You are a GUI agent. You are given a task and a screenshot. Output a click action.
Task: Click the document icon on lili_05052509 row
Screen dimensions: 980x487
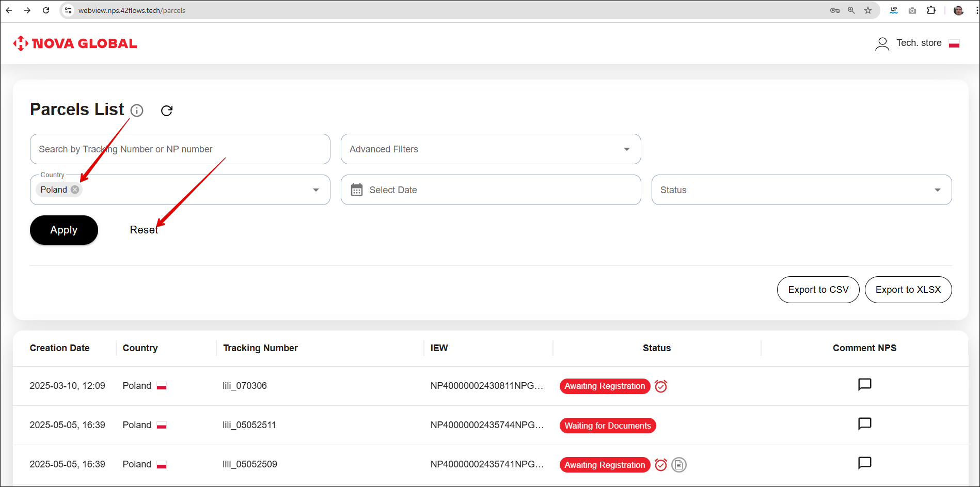(x=679, y=465)
